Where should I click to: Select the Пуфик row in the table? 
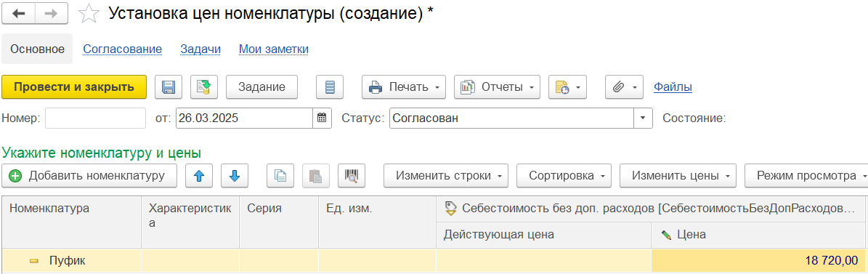[434, 260]
